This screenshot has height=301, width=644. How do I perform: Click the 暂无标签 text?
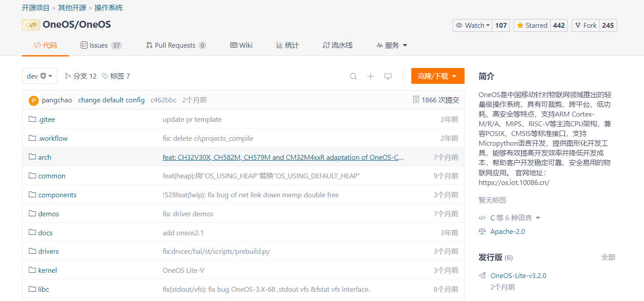(492, 200)
